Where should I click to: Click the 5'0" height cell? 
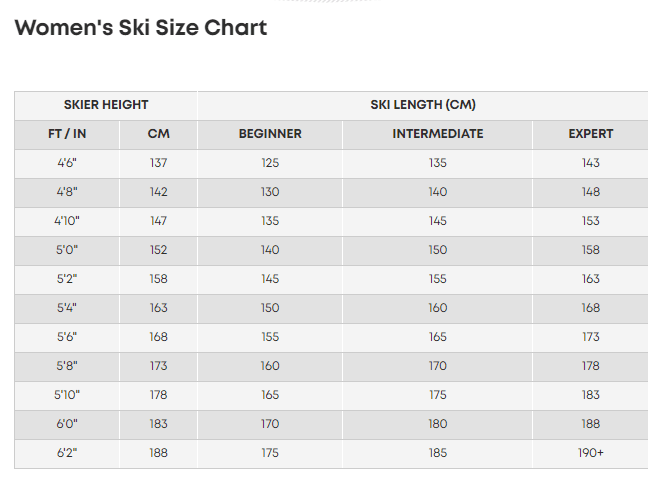pos(67,250)
